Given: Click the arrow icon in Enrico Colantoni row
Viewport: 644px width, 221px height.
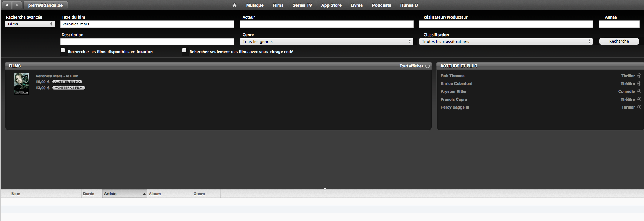Looking at the screenshot, I should point(639,83).
